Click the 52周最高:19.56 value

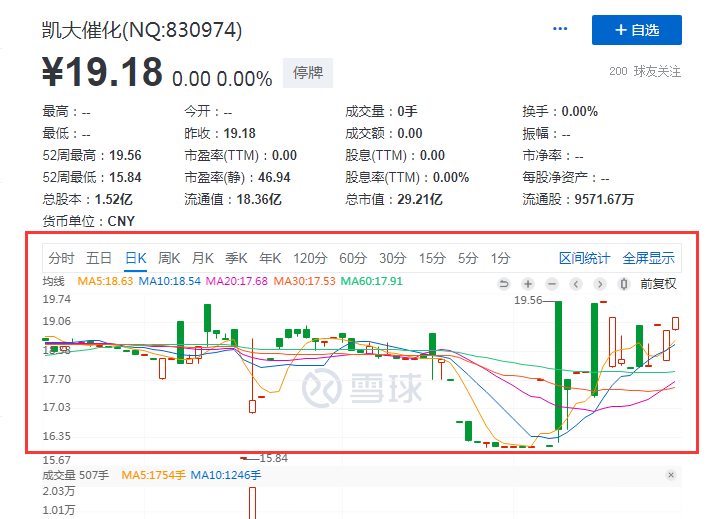(x=92, y=155)
